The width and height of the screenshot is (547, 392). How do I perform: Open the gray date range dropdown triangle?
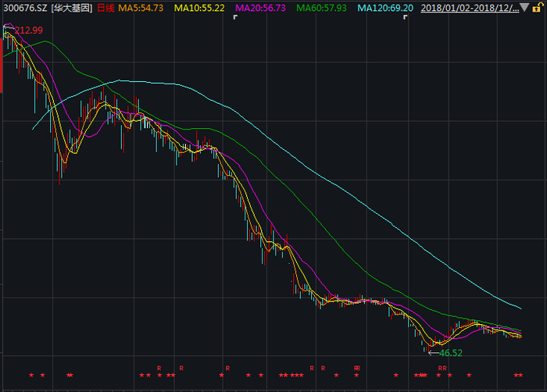point(524,7)
